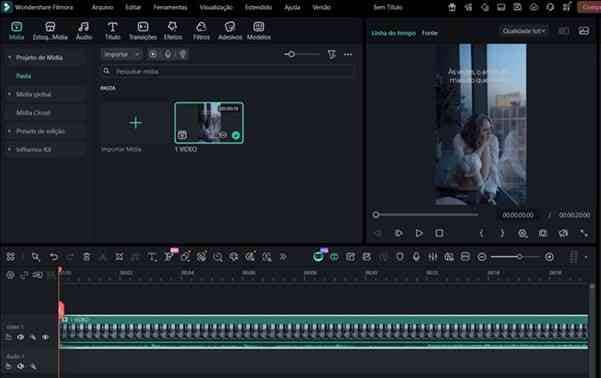Expand the Predefinição de edição section
This screenshot has width=601, height=378.
10,131
